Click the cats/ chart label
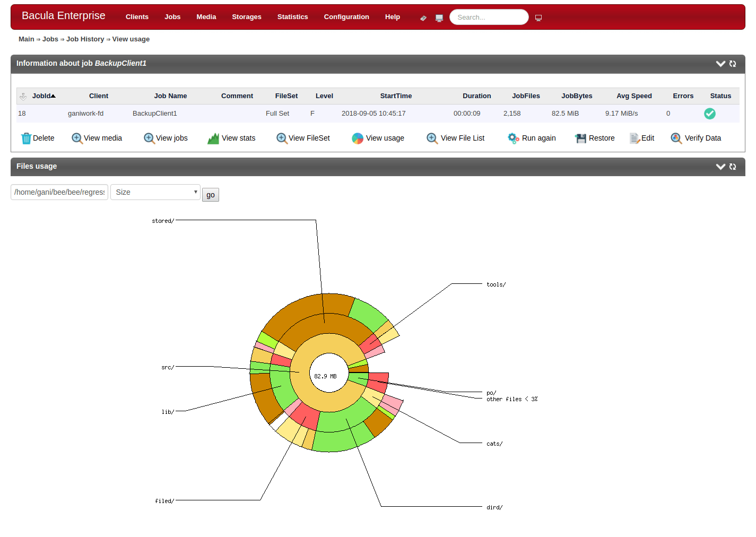Screen dimensions: 756x537 494,444
